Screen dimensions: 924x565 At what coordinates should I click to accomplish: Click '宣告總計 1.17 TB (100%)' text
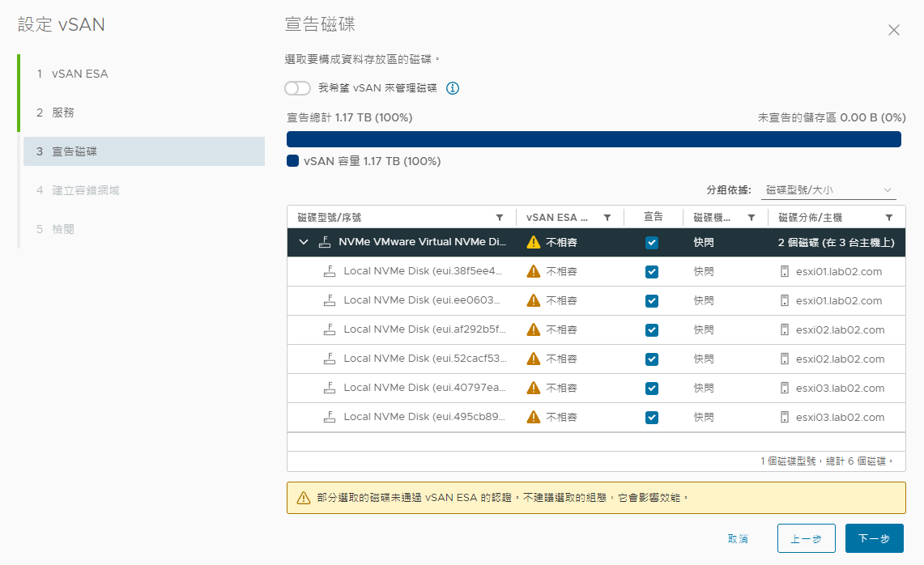(x=350, y=118)
